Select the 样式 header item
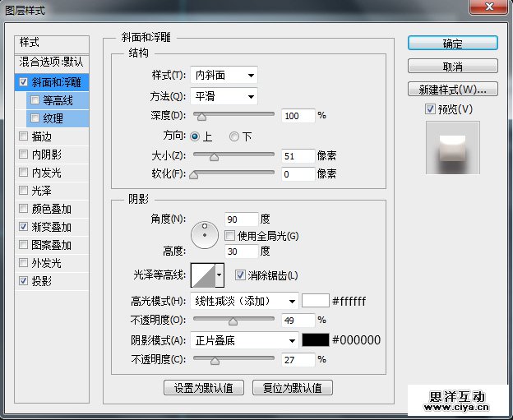Viewport: 513px width, 420px height. tap(52, 44)
